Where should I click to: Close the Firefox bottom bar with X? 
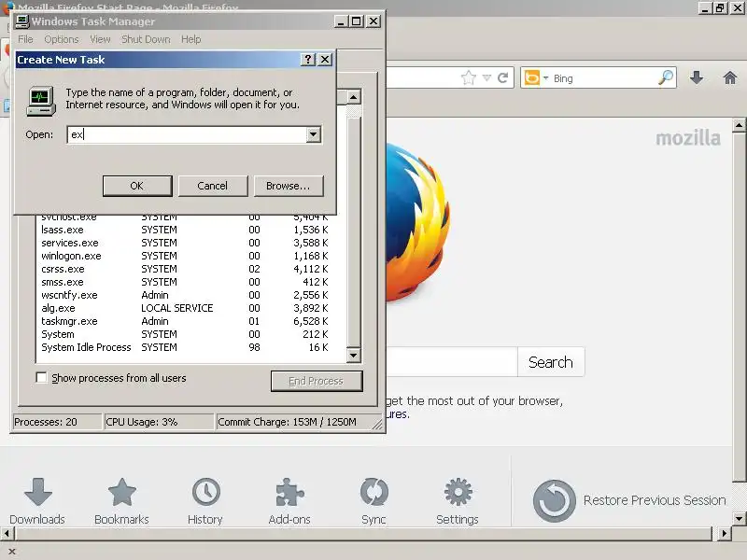point(12,552)
